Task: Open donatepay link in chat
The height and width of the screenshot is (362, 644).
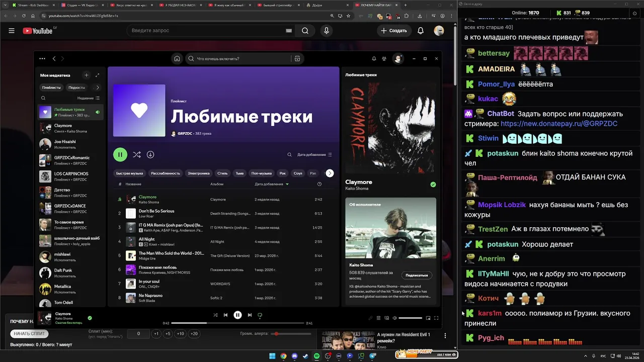Action: [559, 124]
